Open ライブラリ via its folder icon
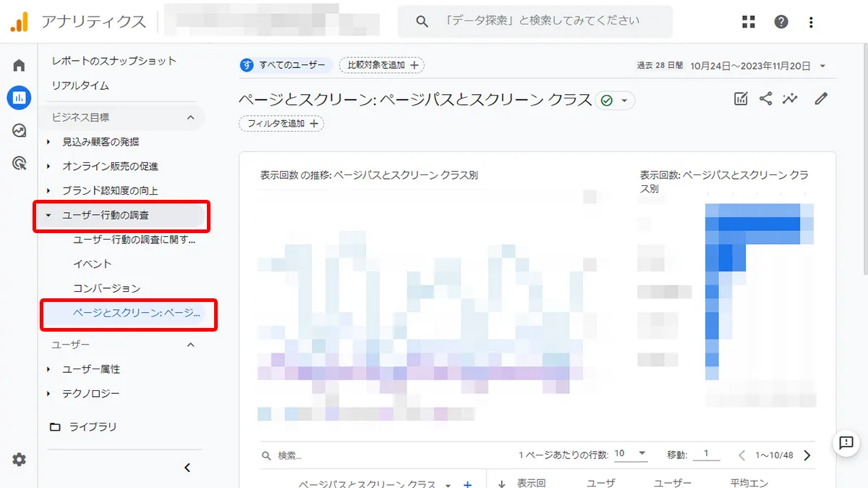The width and height of the screenshot is (868, 488). (56, 426)
